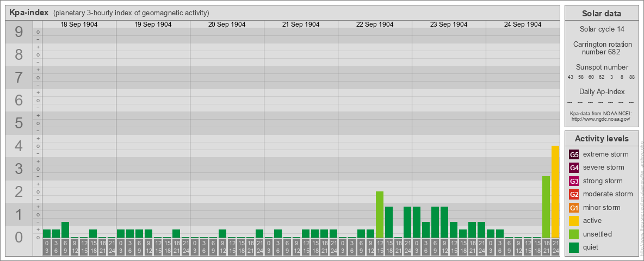
Task: Click the Kp scale number 5
Action: (x=19, y=123)
